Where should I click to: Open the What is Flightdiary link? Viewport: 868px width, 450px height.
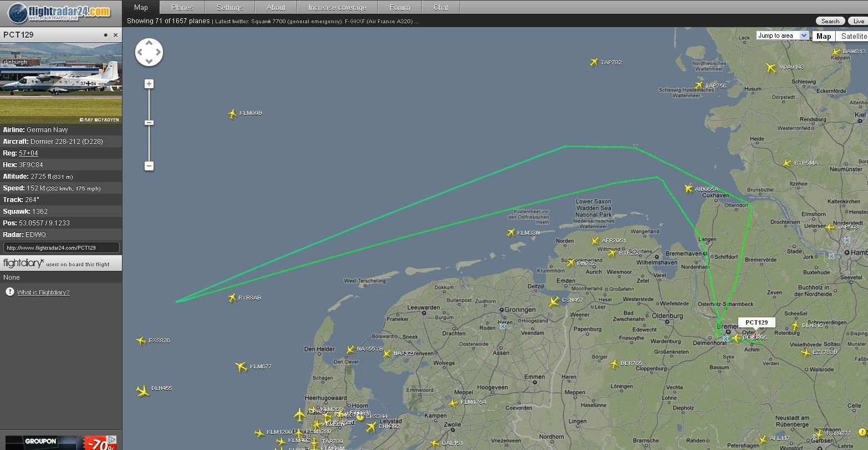[x=43, y=292]
